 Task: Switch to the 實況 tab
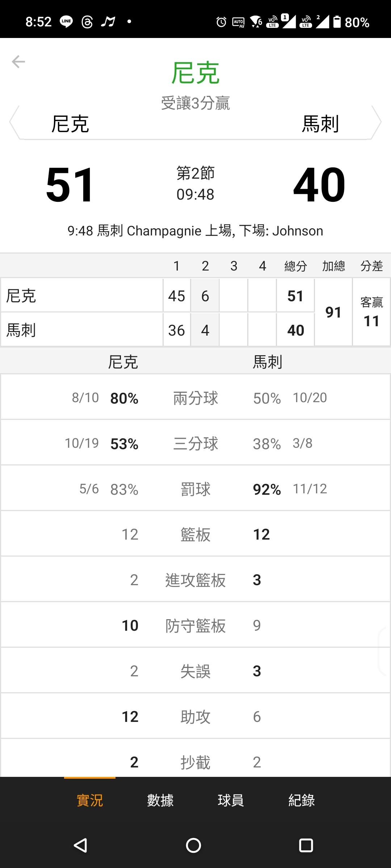tap(90, 800)
